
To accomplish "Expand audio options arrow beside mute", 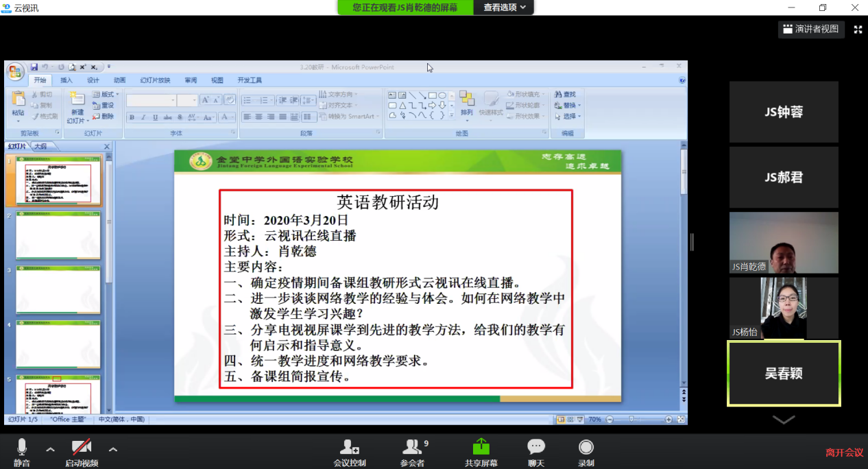I will (x=50, y=450).
